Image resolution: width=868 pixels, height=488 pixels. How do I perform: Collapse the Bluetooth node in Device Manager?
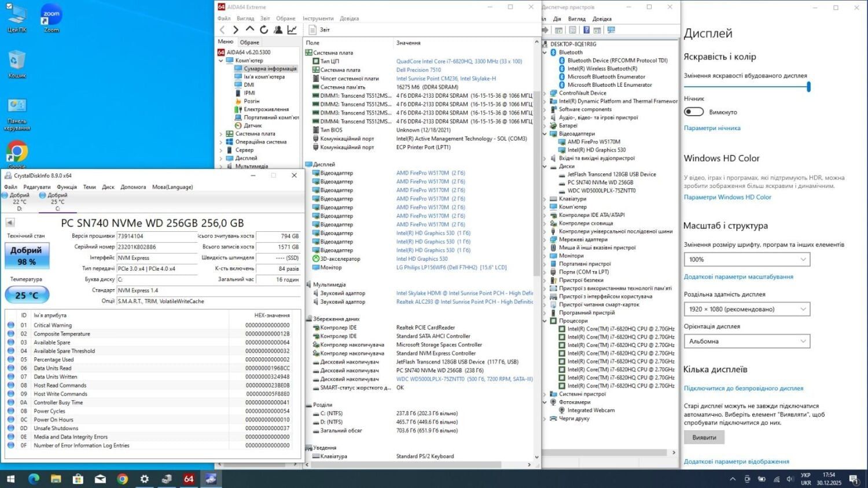(545, 52)
